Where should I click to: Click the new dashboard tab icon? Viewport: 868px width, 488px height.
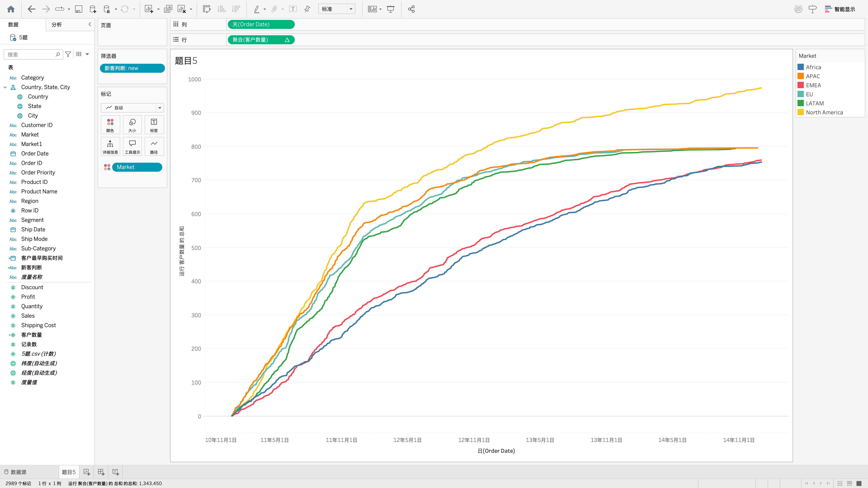[x=101, y=472]
